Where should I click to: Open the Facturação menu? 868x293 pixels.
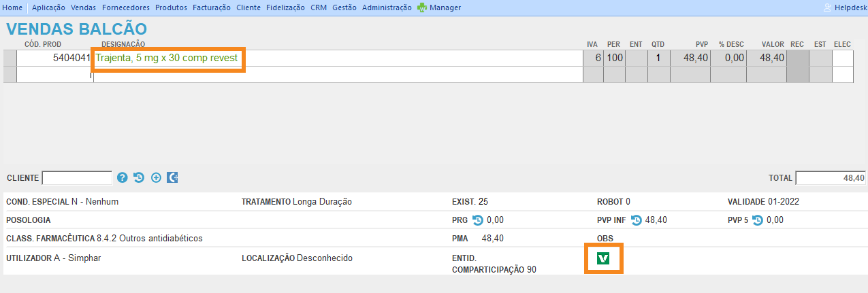click(212, 7)
